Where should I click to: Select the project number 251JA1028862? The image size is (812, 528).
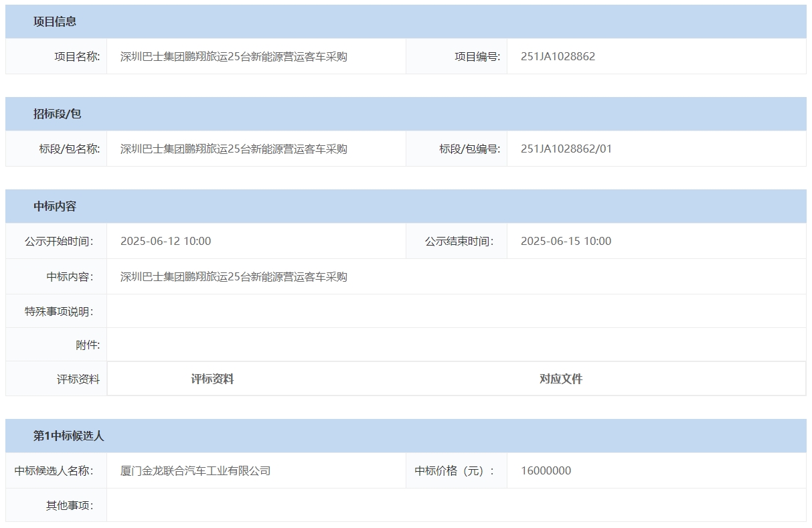click(x=558, y=57)
